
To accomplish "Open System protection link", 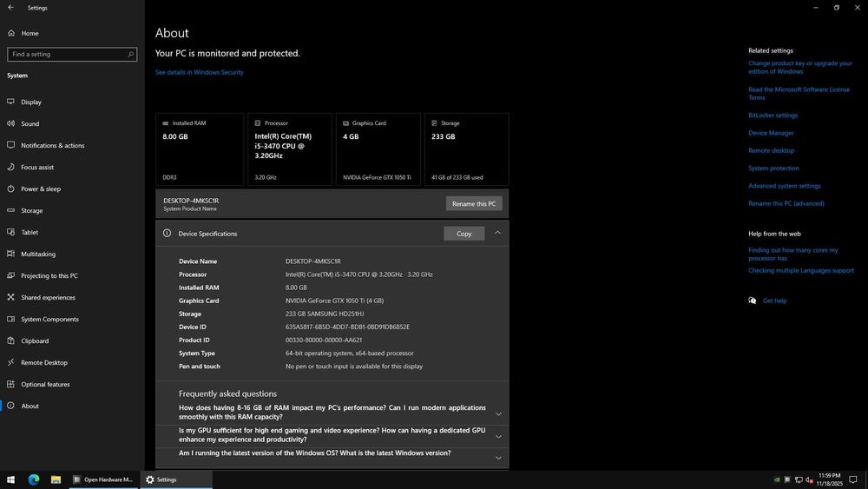I will 773,169.
